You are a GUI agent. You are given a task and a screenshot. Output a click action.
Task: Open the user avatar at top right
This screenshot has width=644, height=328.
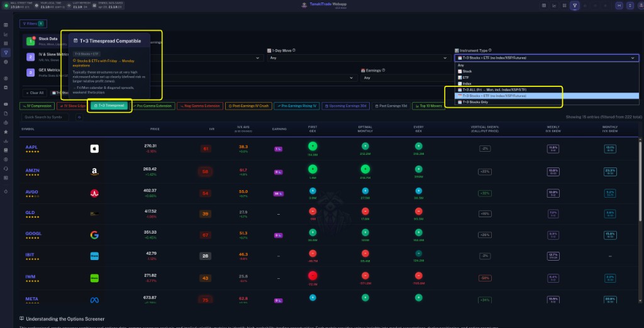pyautogui.click(x=641, y=6)
